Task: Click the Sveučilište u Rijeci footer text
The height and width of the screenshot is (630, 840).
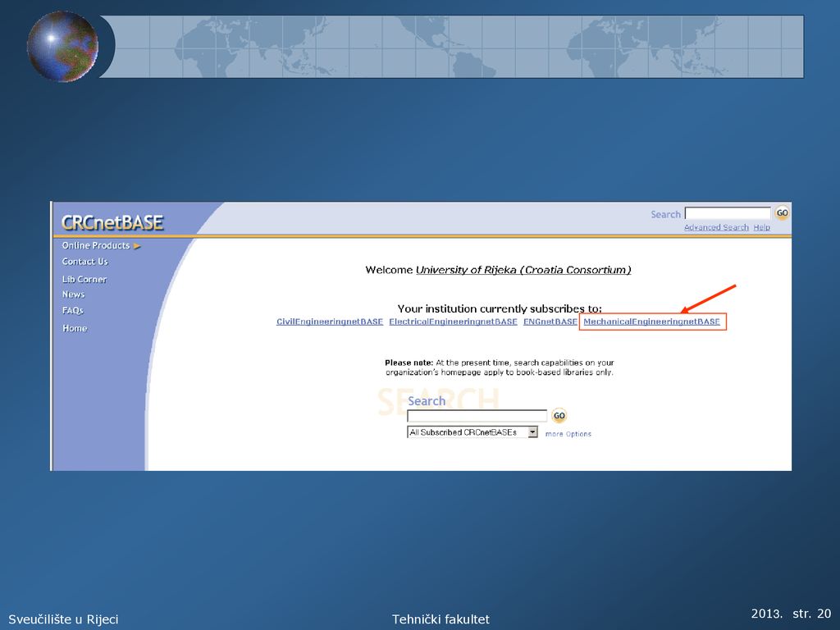Action: pos(63,619)
